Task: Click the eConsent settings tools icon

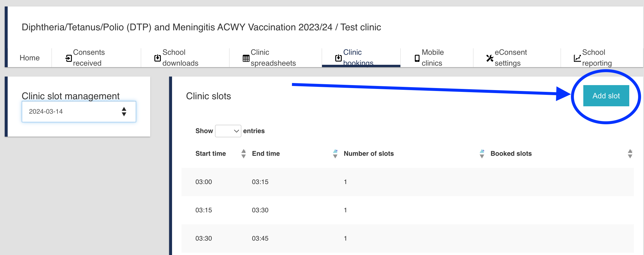Action: point(490,58)
